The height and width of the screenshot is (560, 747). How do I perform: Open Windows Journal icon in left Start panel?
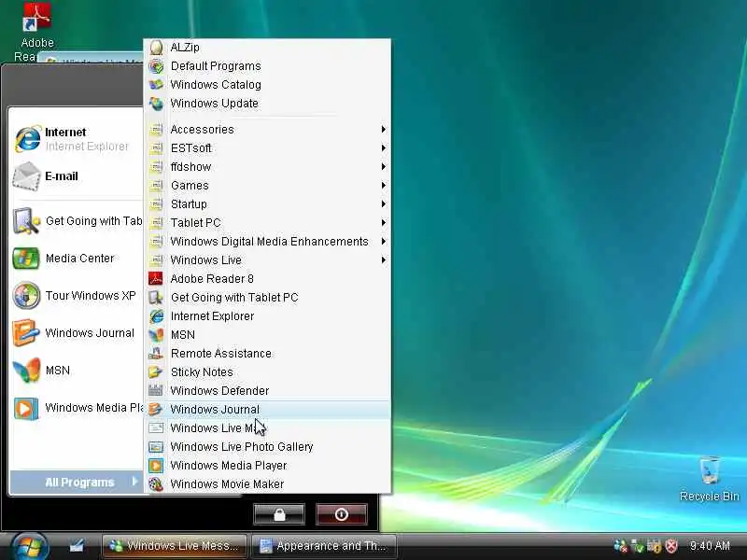tap(26, 333)
